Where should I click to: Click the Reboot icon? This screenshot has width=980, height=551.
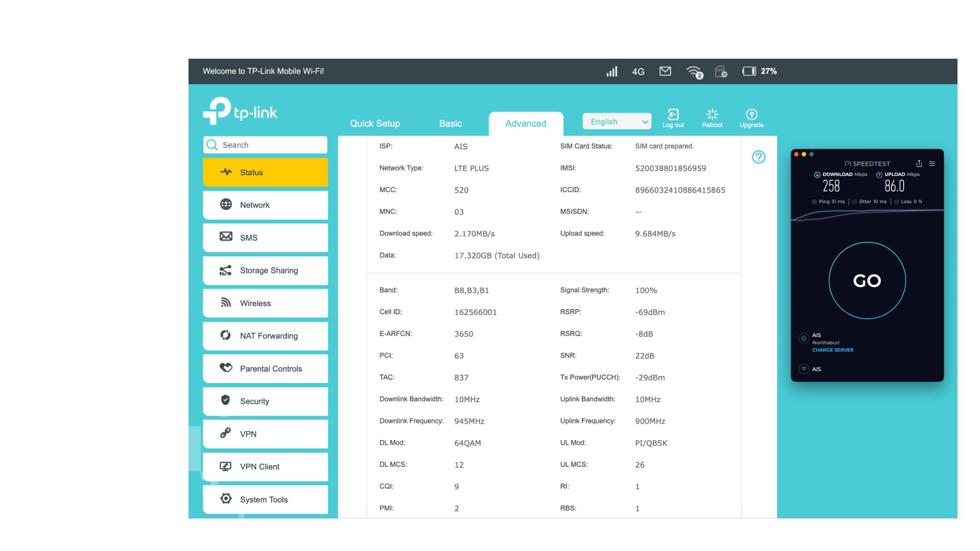[x=712, y=115]
